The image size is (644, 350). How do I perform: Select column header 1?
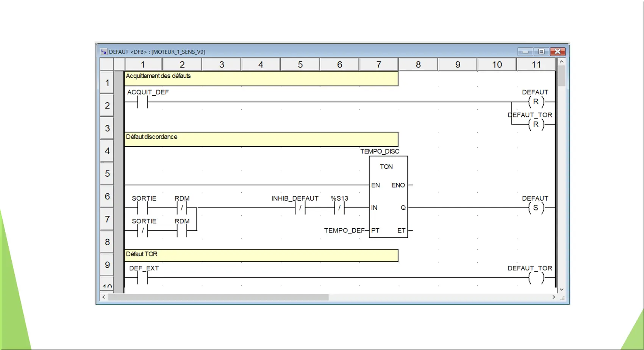click(143, 64)
